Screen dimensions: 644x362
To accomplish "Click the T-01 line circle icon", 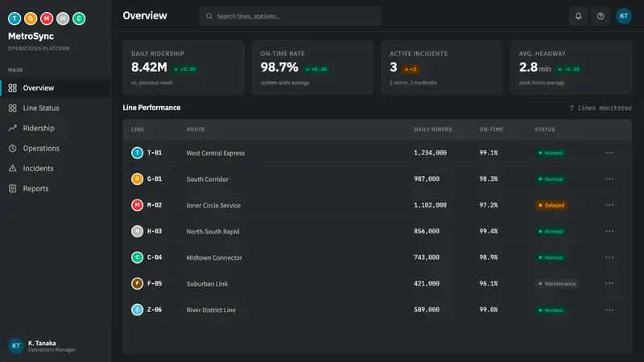I will [x=137, y=153].
